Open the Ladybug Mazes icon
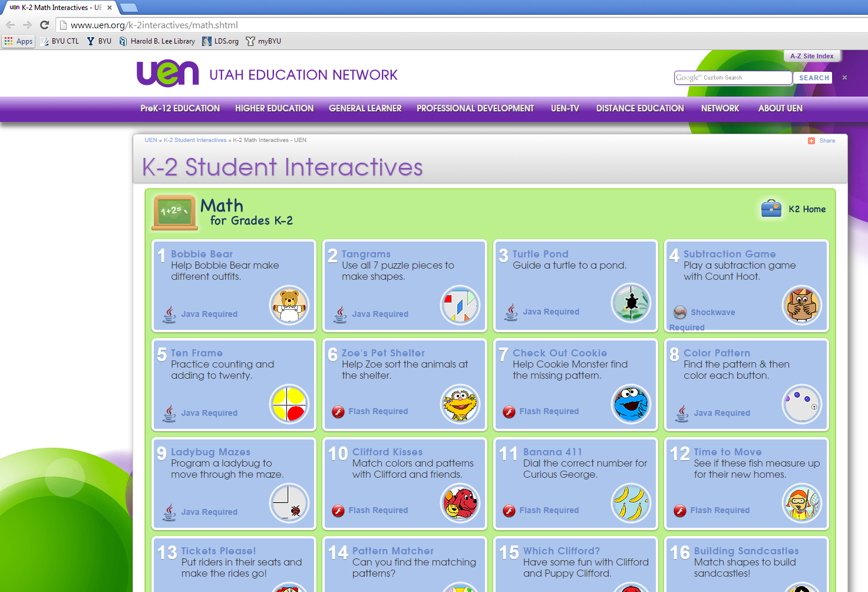The height and width of the screenshot is (592, 868). (289, 503)
